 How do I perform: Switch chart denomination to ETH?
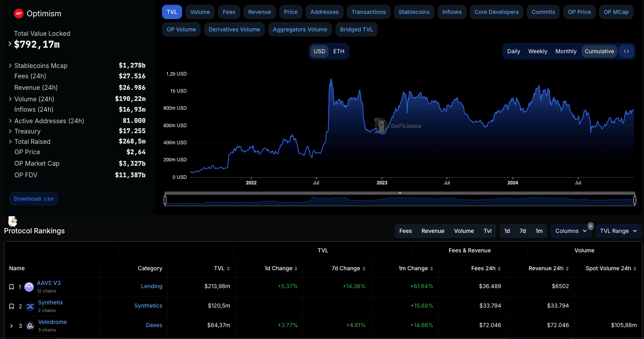click(x=339, y=51)
